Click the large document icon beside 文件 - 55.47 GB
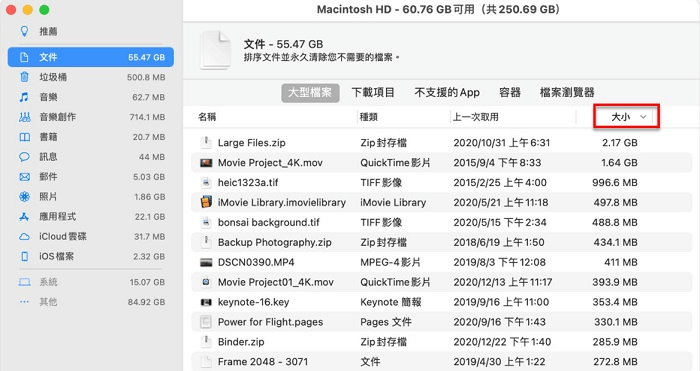 coord(216,50)
